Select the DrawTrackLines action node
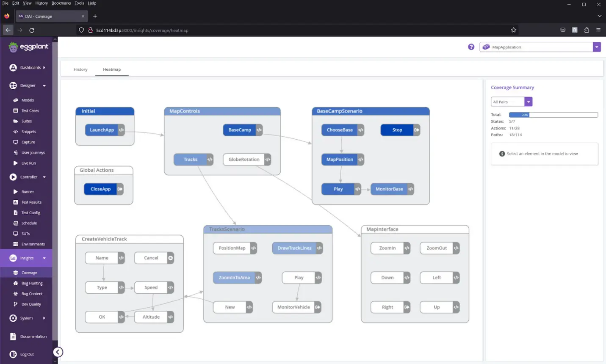 (x=294, y=248)
